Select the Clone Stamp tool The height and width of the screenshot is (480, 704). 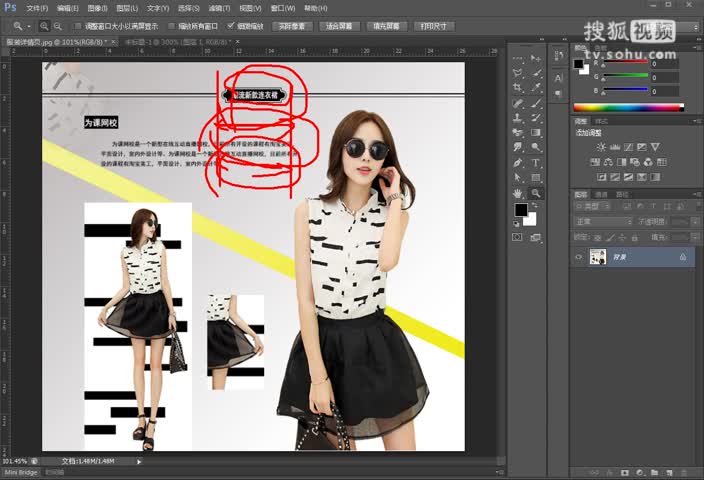click(518, 118)
